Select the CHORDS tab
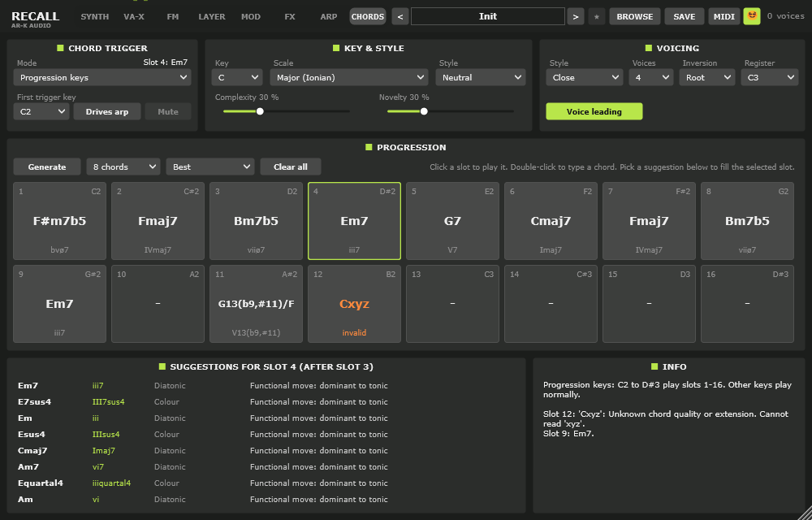This screenshot has height=520, width=812. pyautogui.click(x=368, y=16)
